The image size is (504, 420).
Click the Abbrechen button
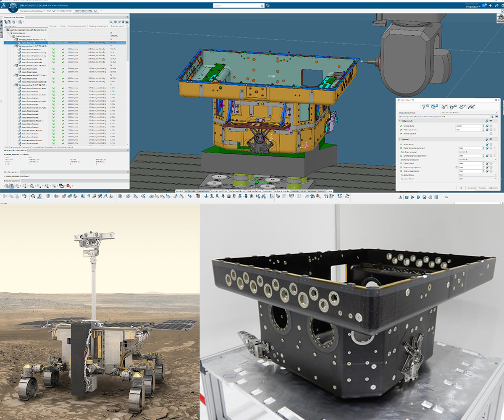tap(493, 188)
